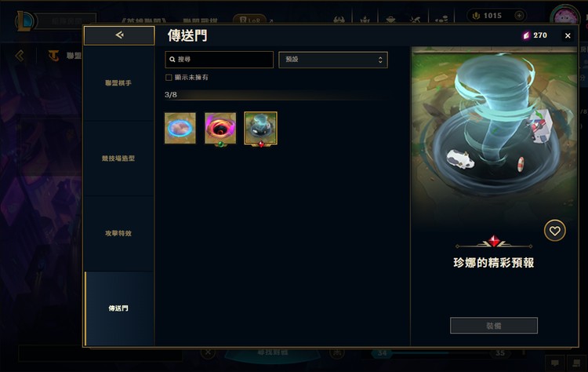Select the 傳送門 tab

(x=119, y=308)
